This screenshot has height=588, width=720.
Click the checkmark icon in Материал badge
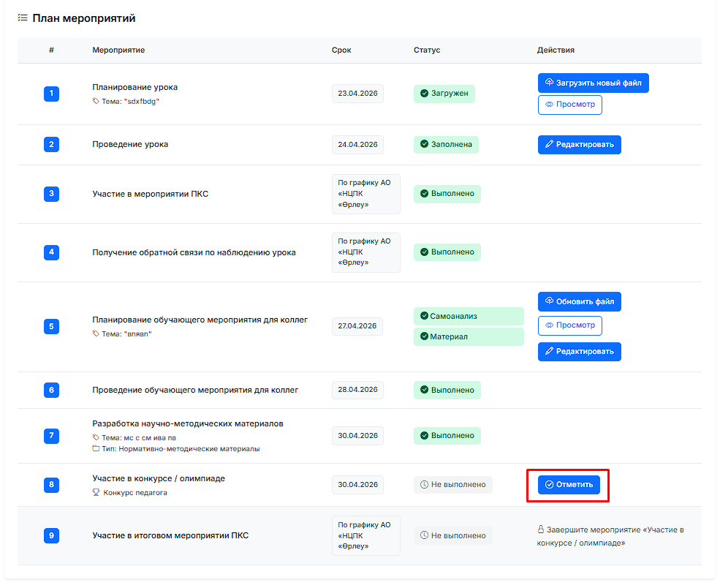tap(424, 336)
